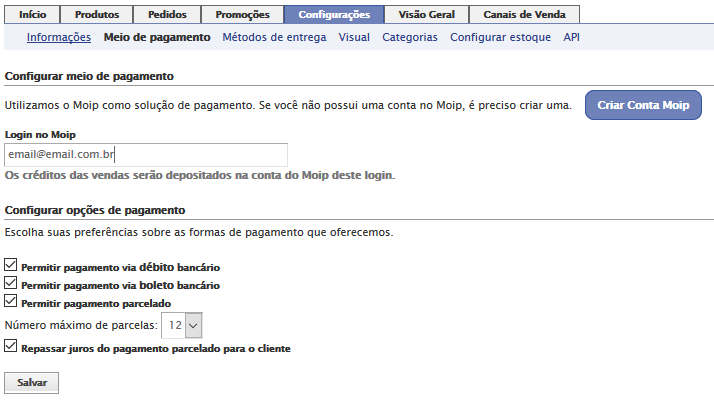Open the Promoções tab
The height and width of the screenshot is (406, 714).
pos(241,15)
